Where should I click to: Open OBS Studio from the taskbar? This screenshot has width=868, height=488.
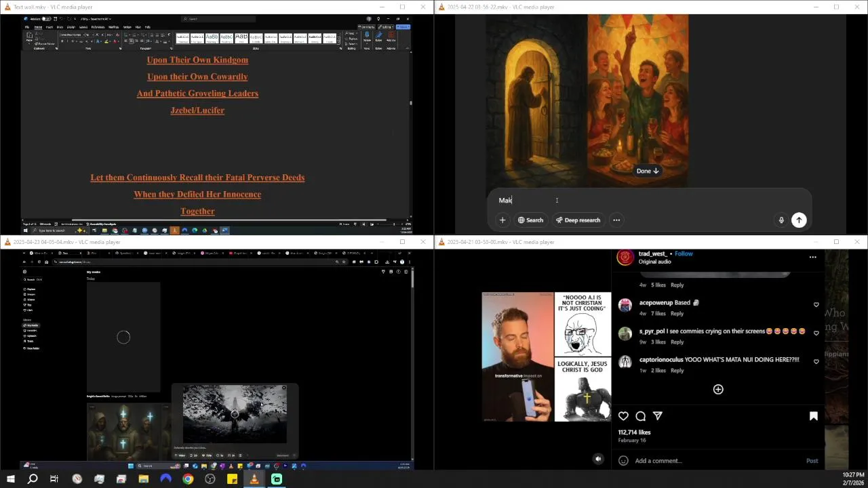click(x=210, y=479)
